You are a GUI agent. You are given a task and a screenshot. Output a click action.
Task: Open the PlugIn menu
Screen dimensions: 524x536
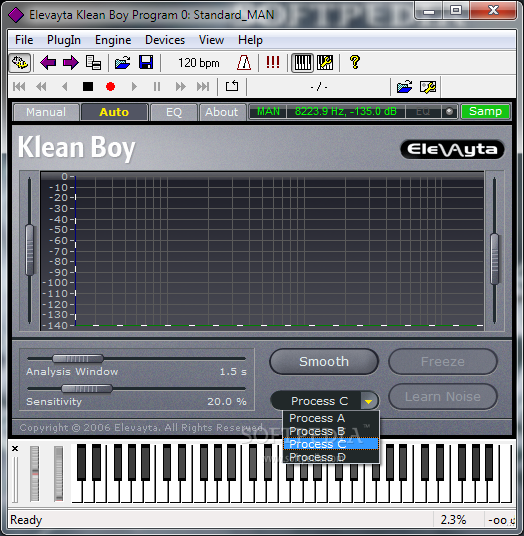point(64,40)
